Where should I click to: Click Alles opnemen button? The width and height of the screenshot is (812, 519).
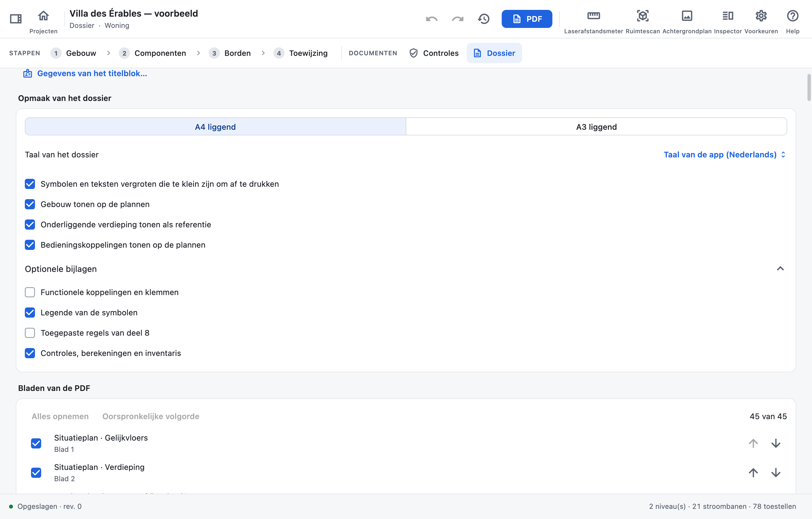60,416
